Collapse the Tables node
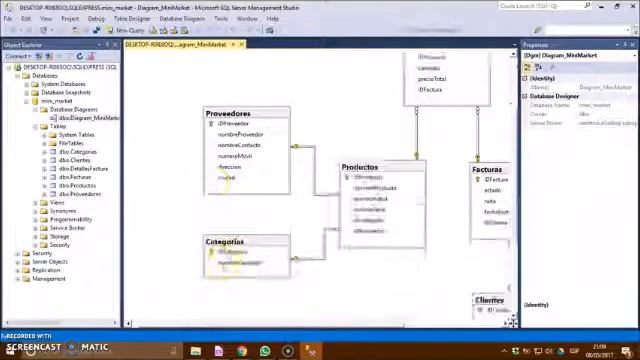The height and width of the screenshot is (360, 640). pyautogui.click(x=36, y=127)
